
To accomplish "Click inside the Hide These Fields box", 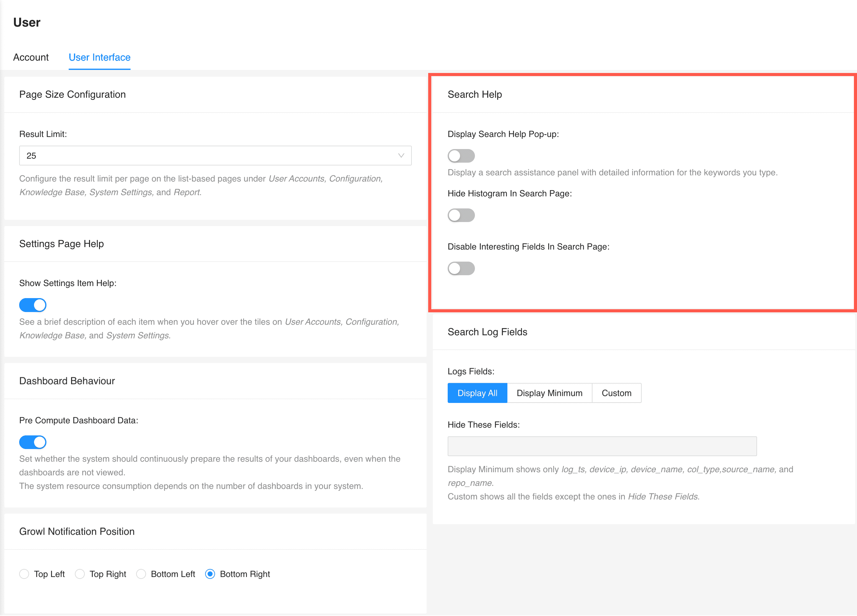I will pyautogui.click(x=602, y=446).
